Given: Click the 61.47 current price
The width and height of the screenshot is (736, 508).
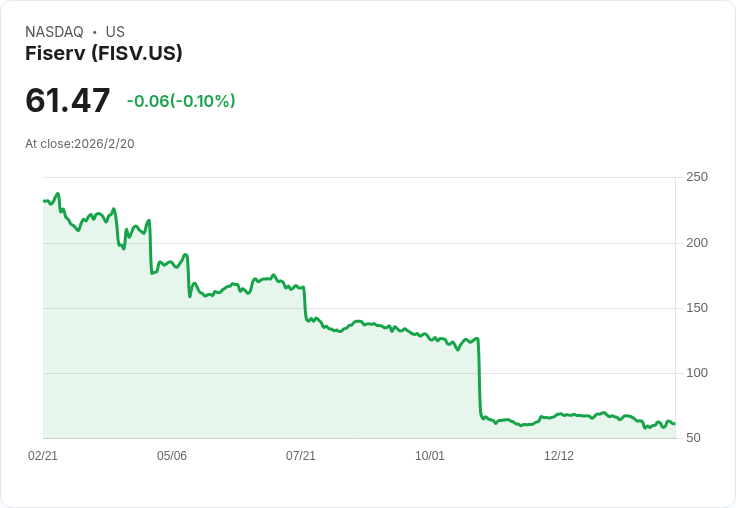Looking at the screenshot, I should [68, 101].
